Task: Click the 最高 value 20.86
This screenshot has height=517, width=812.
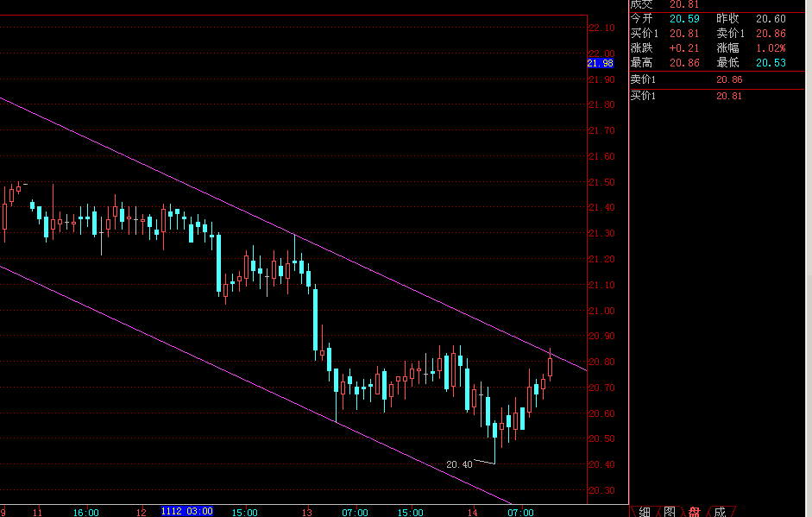Action: click(684, 63)
